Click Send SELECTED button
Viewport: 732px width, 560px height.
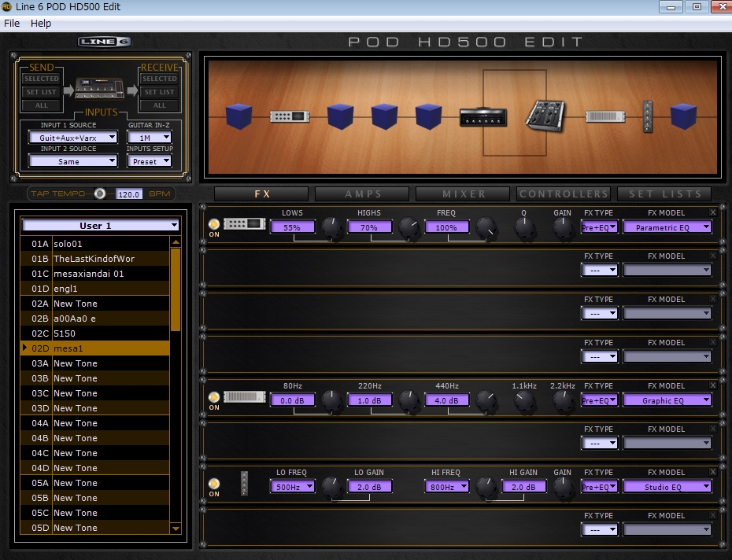tap(42, 79)
